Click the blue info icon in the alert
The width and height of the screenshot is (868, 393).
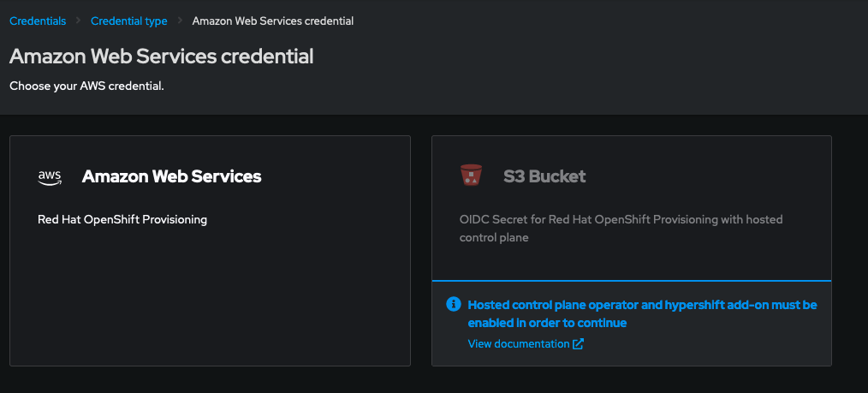tap(454, 305)
